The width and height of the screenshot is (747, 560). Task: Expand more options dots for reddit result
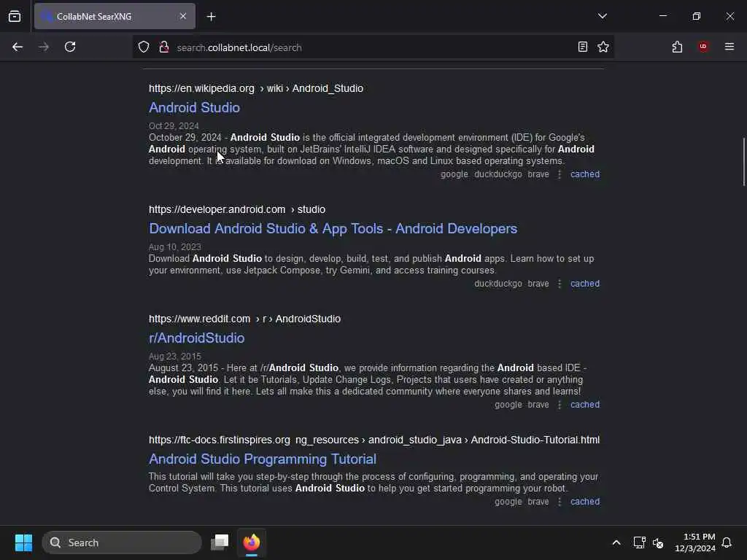pos(560,405)
